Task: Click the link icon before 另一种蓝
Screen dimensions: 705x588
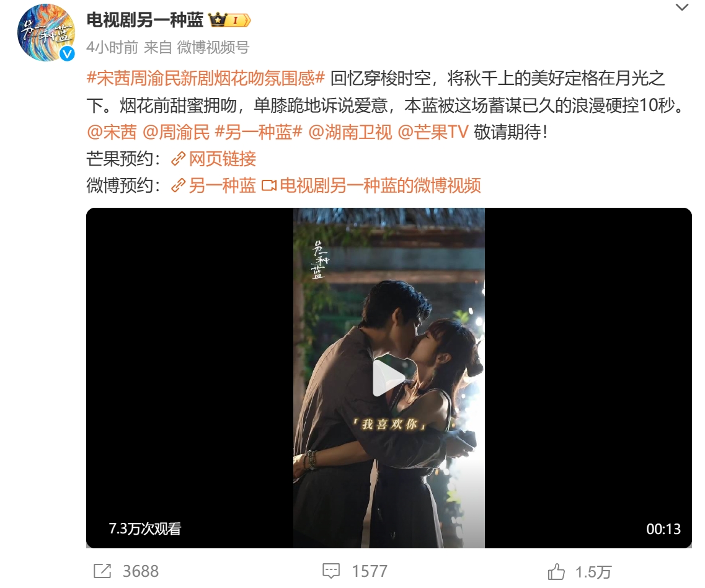Action: pos(179,185)
